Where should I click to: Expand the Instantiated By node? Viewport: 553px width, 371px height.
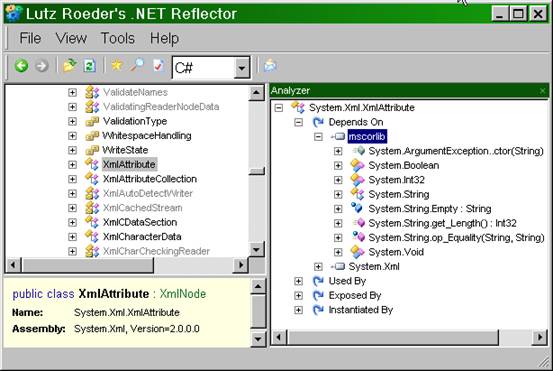pos(298,310)
